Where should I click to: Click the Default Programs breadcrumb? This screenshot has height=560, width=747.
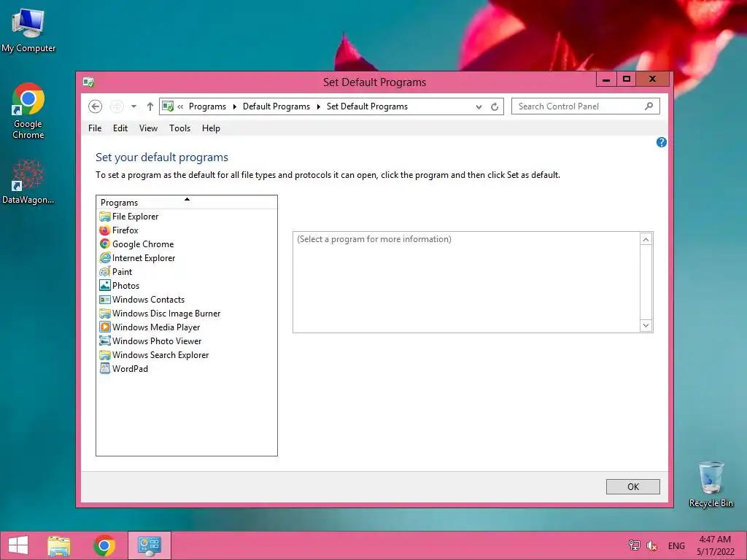pos(276,106)
